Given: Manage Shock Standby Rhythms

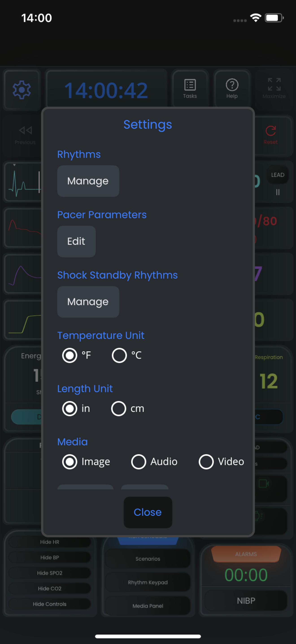Looking at the screenshot, I should point(88,302).
